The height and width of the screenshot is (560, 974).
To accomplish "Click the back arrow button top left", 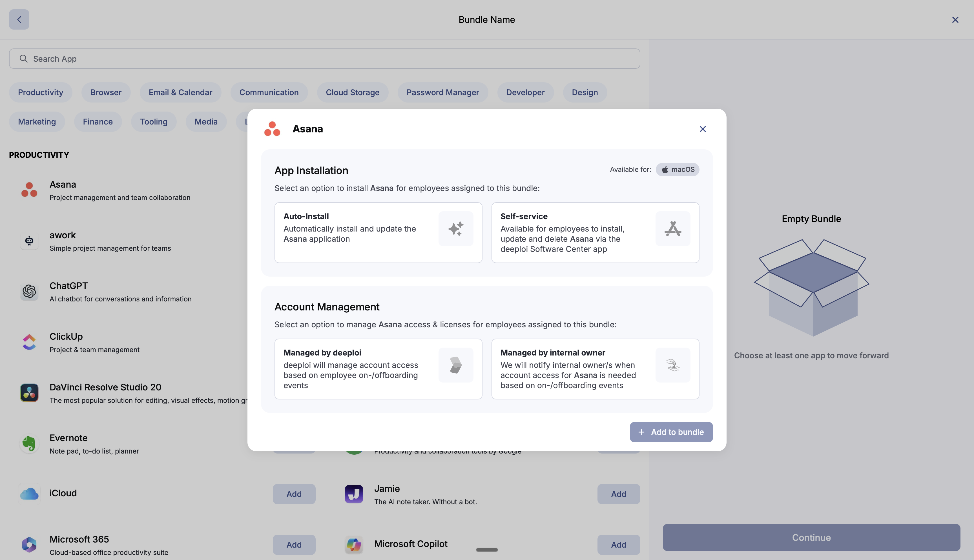I will click(19, 20).
